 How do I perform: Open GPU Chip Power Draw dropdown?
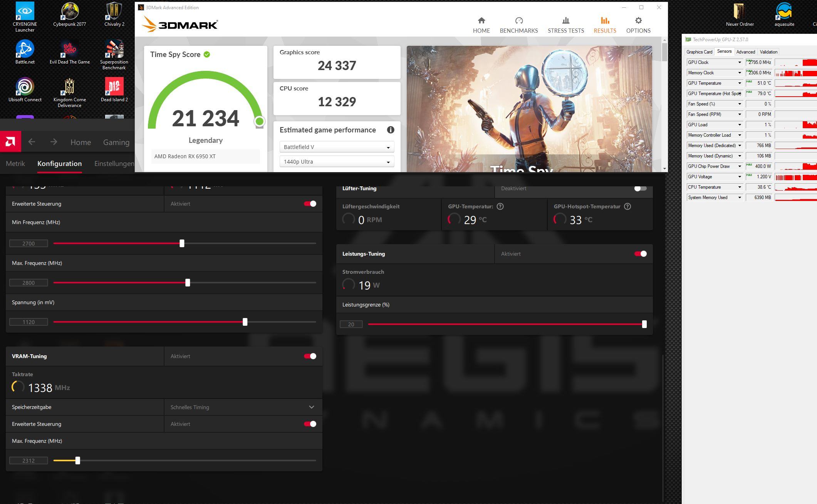coord(740,166)
